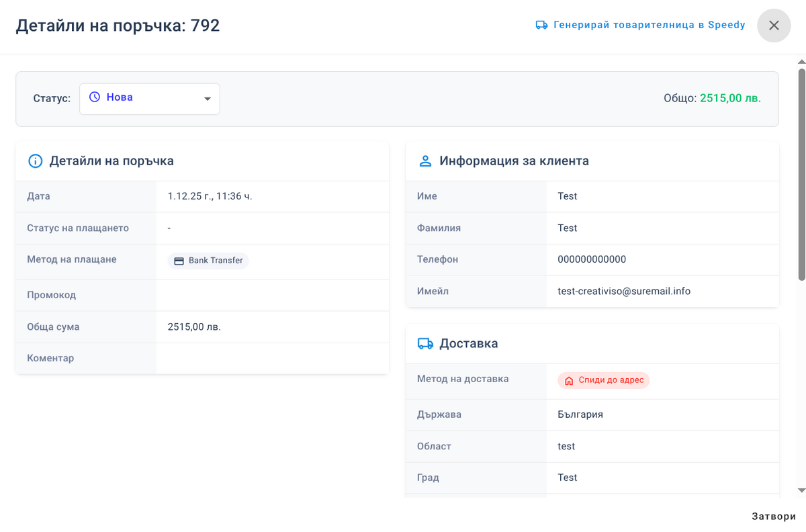Select the 'Нова' status value

[120, 97]
